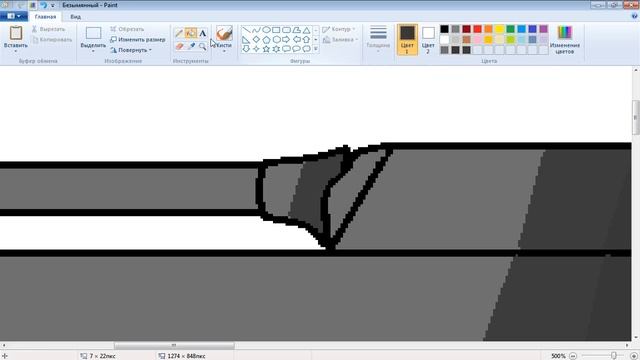Open the Fill (Заливка) dropdown

(x=340, y=40)
